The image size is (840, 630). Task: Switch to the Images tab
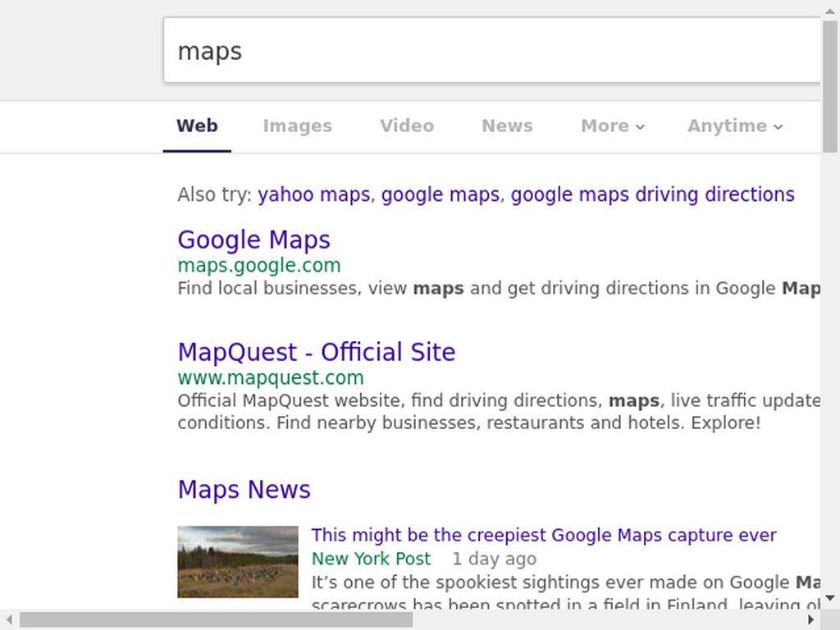point(297,126)
